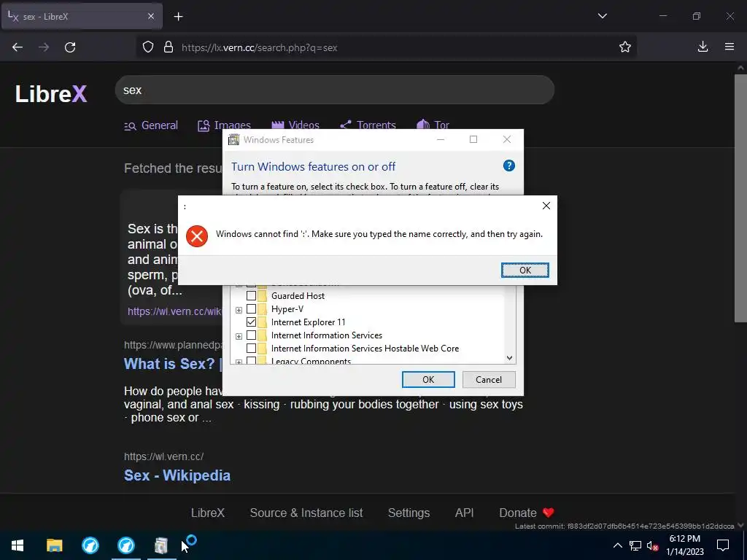Click the network tray icon
747x560 pixels.
(x=635, y=545)
